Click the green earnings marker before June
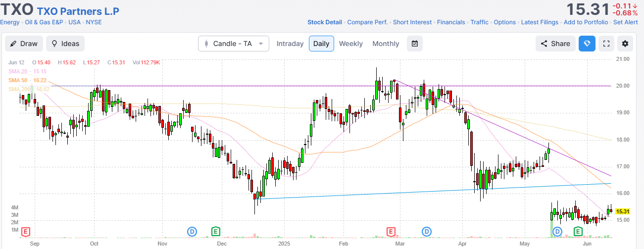644x249 pixels. click(x=578, y=231)
